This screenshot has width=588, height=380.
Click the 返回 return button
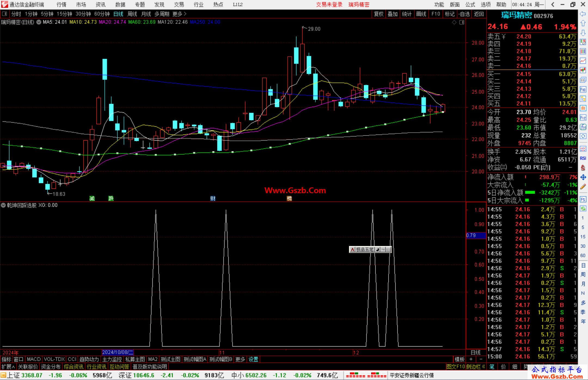point(479,14)
